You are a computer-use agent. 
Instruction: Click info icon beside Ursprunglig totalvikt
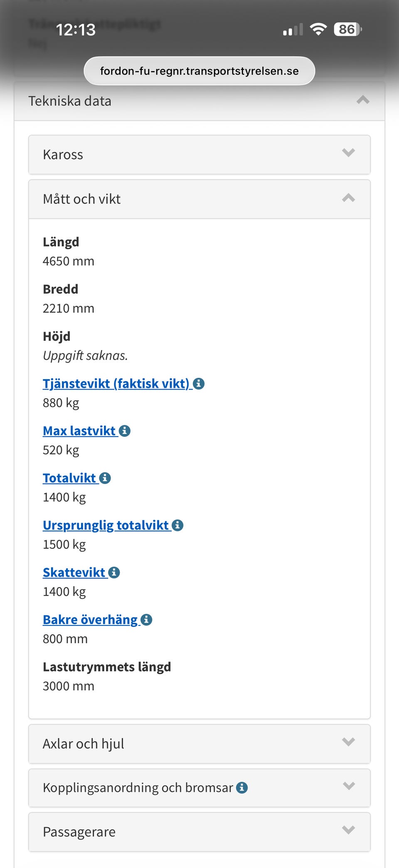177,526
